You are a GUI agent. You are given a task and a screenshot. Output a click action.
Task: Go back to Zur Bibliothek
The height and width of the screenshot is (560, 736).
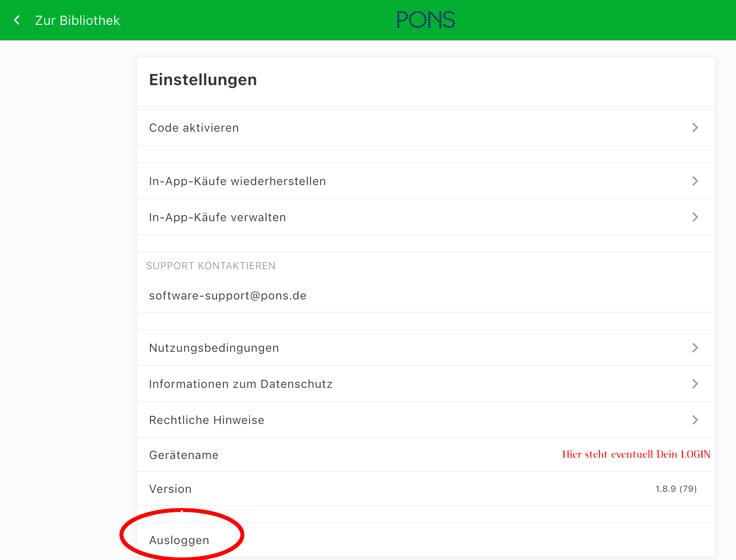click(77, 21)
